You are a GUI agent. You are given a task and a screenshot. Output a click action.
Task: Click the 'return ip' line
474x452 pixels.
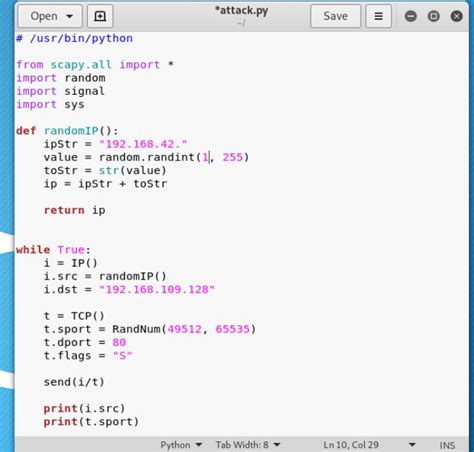click(x=75, y=210)
